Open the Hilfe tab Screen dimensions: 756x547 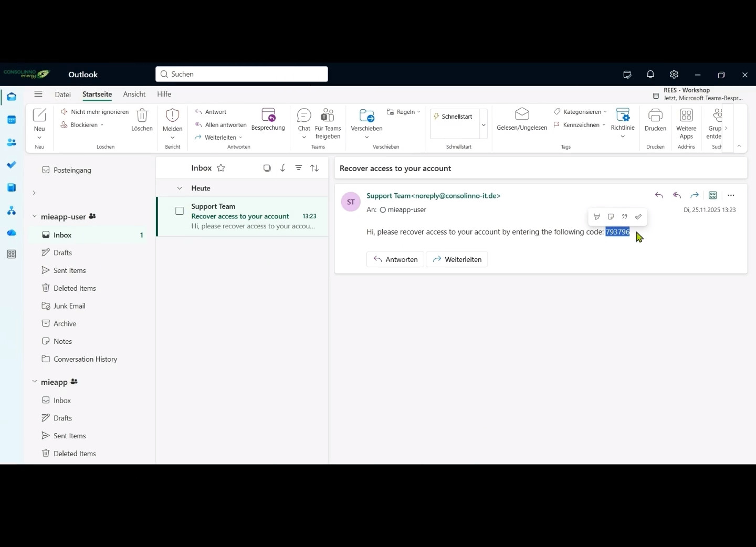coord(164,94)
